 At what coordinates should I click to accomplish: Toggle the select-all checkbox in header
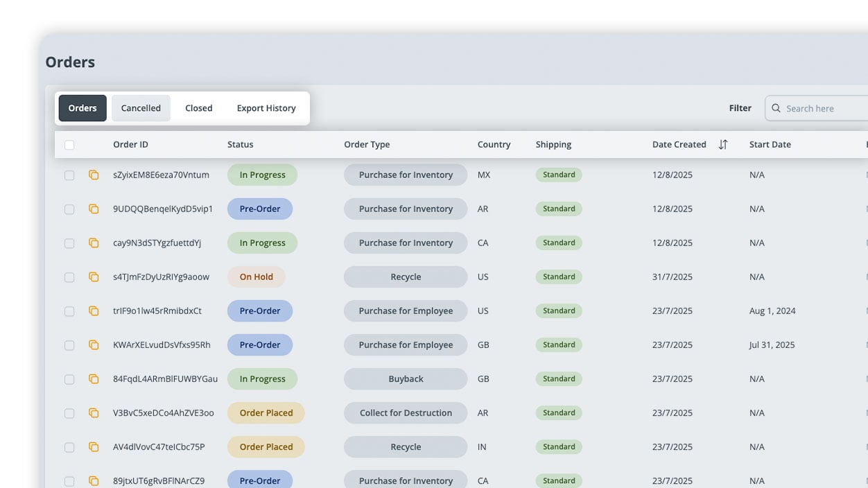click(x=69, y=145)
